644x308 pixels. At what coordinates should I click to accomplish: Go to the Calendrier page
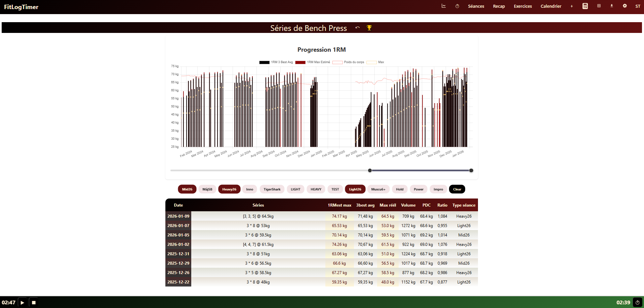pos(551,6)
